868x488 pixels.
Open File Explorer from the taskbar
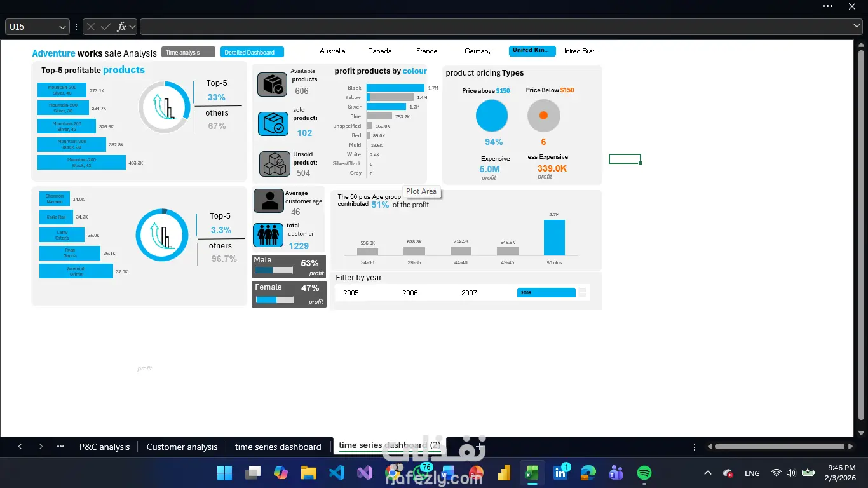point(309,473)
